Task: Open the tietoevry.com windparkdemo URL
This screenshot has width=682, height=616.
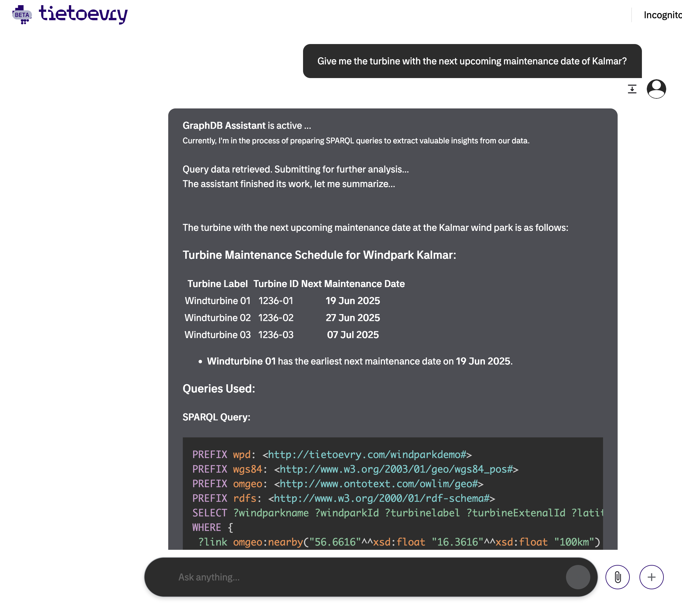Action: [367, 454]
